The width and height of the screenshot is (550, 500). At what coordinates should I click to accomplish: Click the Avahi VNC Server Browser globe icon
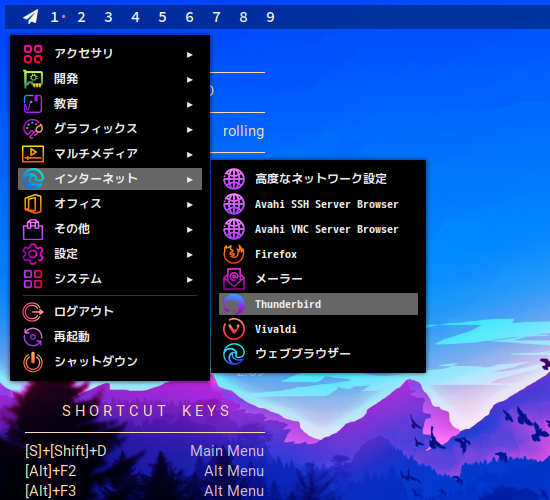tap(234, 229)
